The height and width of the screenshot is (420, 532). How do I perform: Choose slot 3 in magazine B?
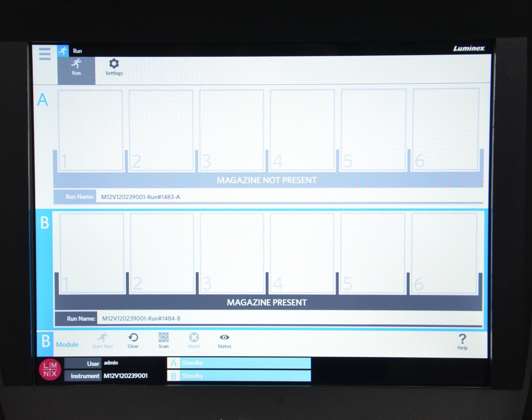(232, 253)
